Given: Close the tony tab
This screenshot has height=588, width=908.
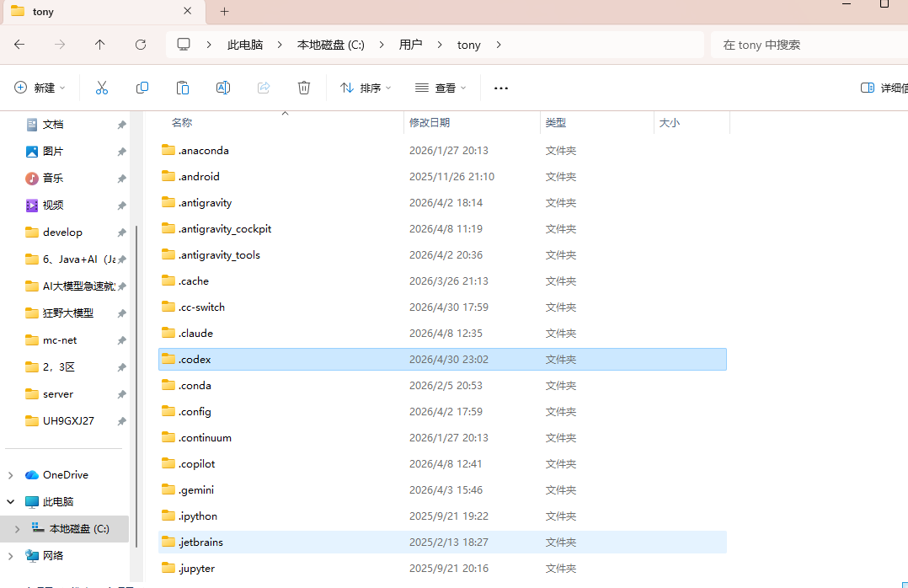Looking at the screenshot, I should pyautogui.click(x=188, y=11).
